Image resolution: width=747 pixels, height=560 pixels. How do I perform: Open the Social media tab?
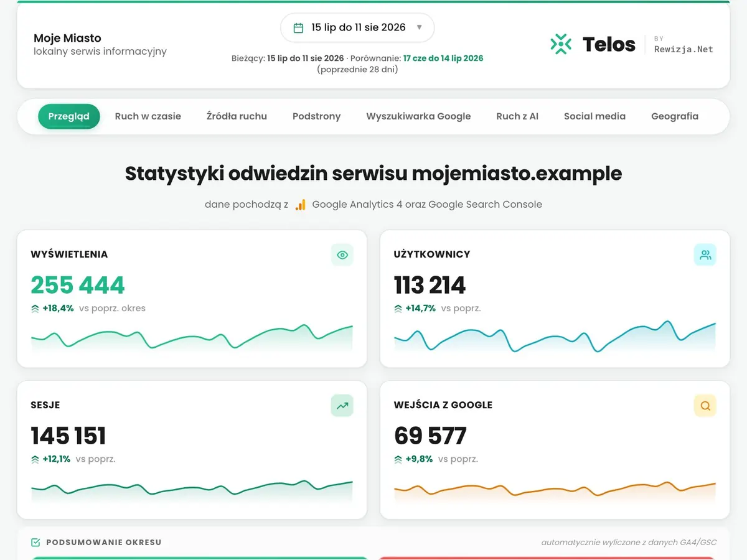[x=594, y=116]
